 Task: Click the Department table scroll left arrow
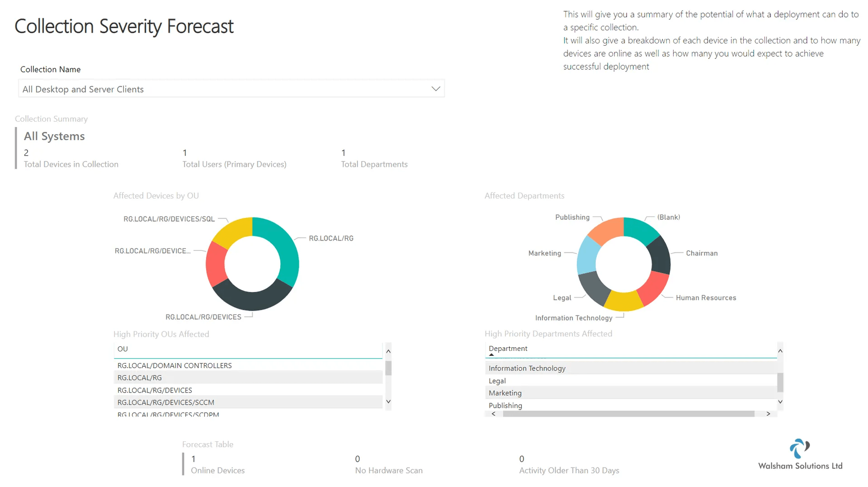point(493,414)
